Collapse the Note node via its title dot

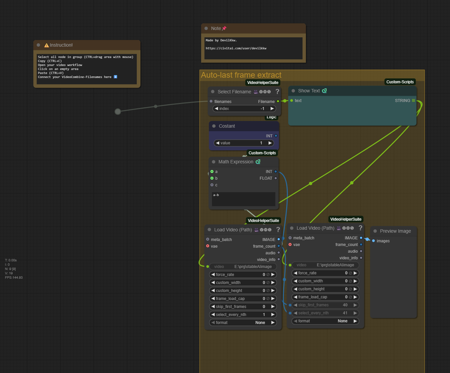tap(206, 28)
